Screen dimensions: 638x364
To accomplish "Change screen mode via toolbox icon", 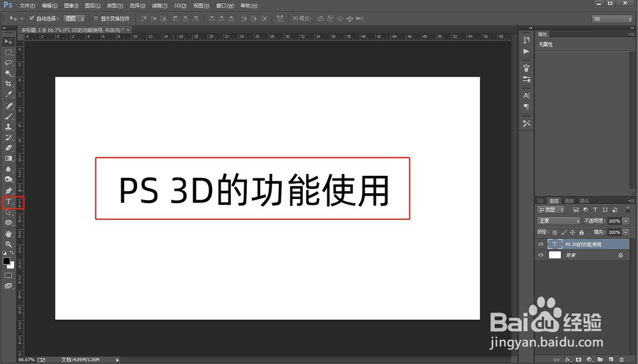I will click(8, 286).
